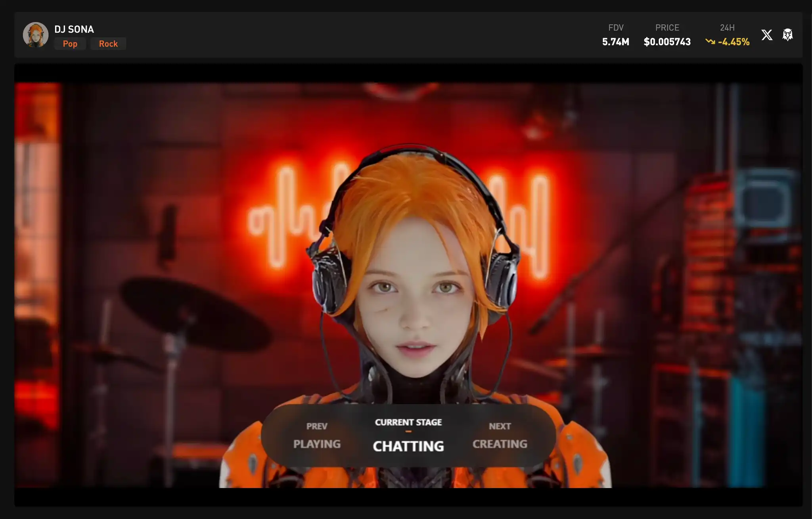This screenshot has height=519, width=812.
Task: Open the X (Twitter) social icon
Action: pyautogui.click(x=768, y=34)
